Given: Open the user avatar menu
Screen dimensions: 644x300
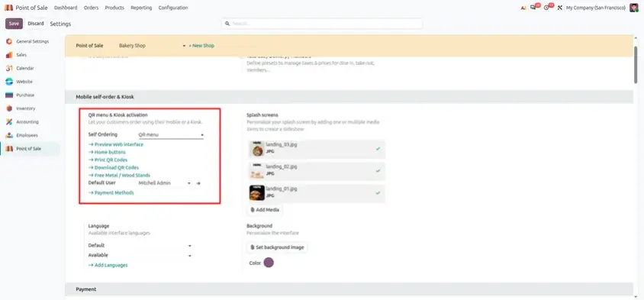Looking at the screenshot, I should (x=634, y=8).
